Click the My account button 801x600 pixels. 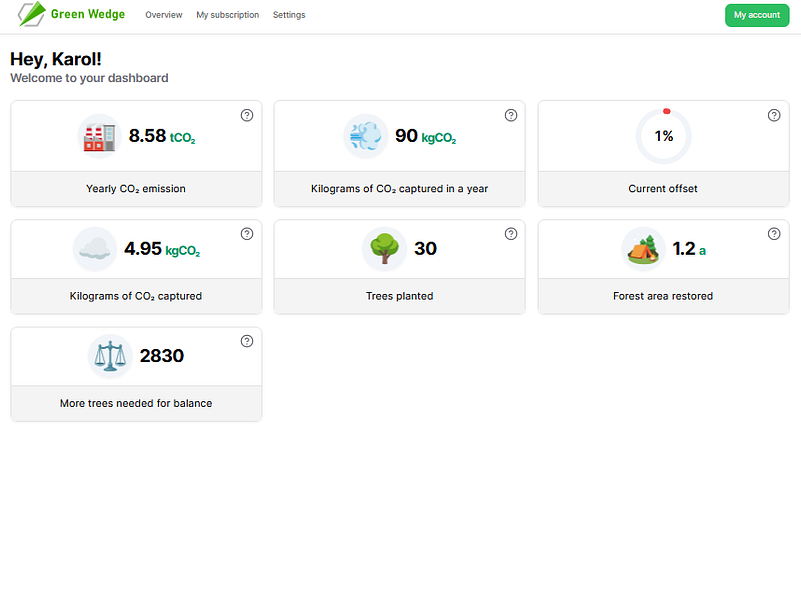757,15
